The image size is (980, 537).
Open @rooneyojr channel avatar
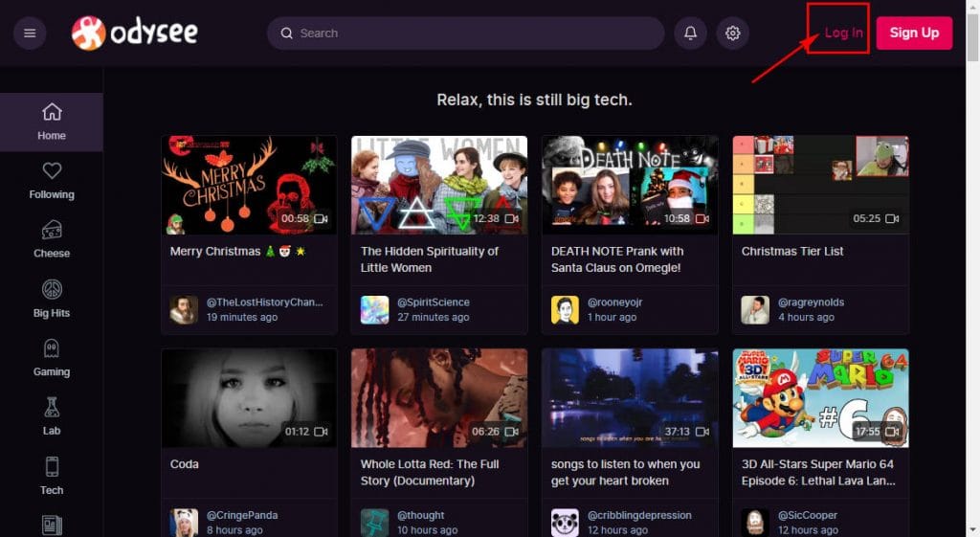point(565,310)
